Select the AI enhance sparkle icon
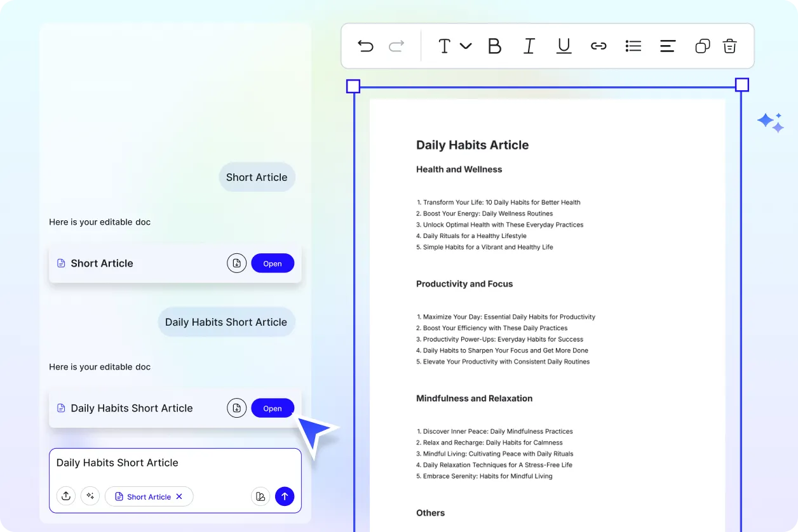 [x=90, y=496]
